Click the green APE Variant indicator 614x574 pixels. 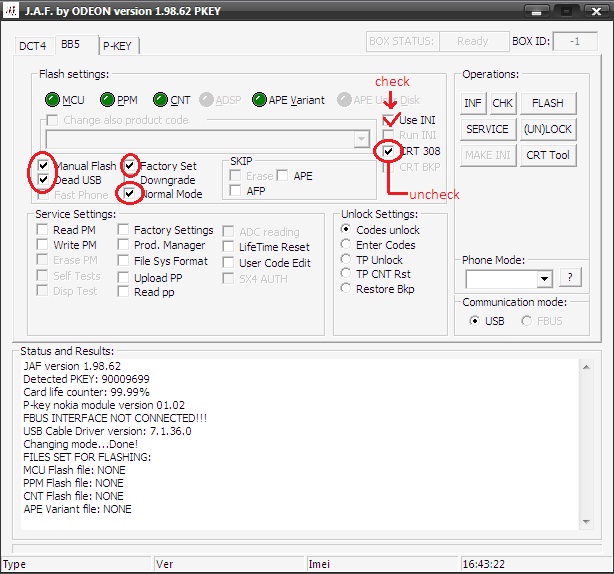point(259,100)
